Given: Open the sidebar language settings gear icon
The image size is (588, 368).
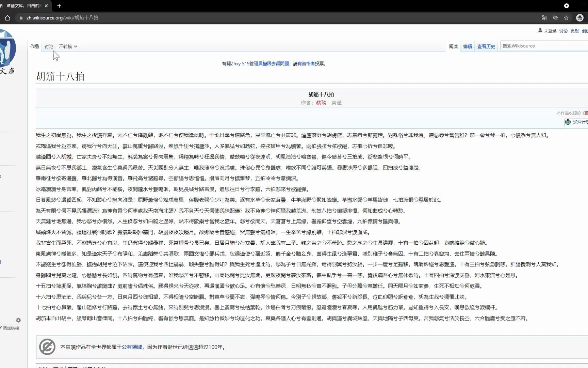Looking at the screenshot, I should (18, 320).
